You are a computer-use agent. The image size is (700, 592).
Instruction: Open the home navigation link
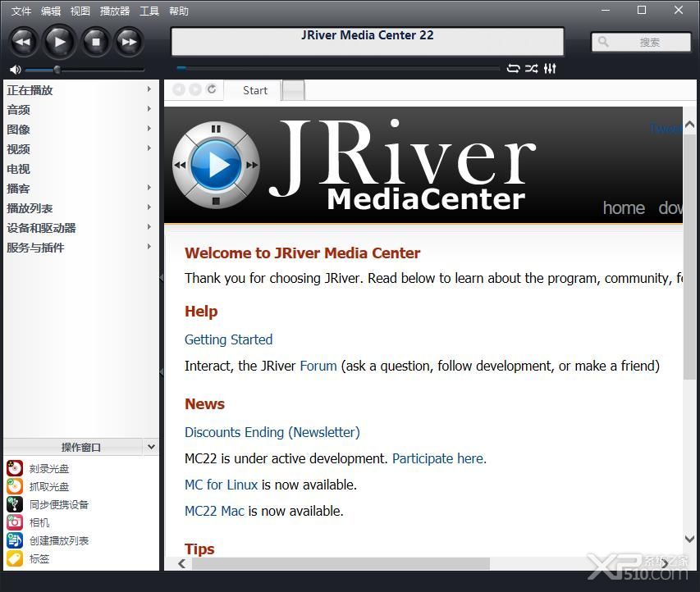coord(624,208)
